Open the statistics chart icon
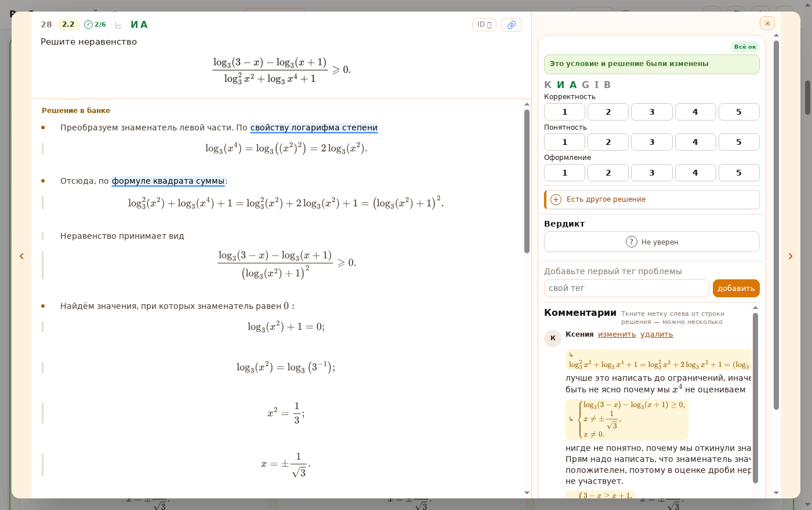The height and width of the screenshot is (510, 812). 118,25
